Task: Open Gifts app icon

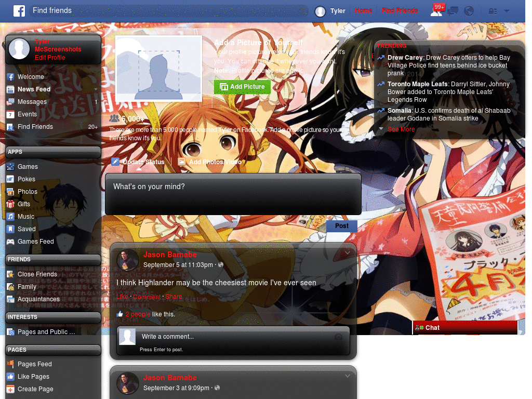Action: (x=10, y=204)
